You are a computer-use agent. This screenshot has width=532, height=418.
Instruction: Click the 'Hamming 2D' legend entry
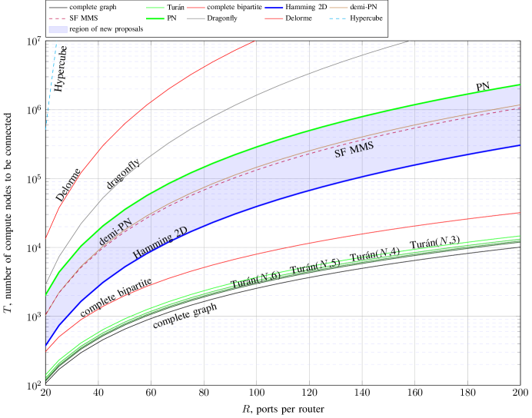pos(296,7)
